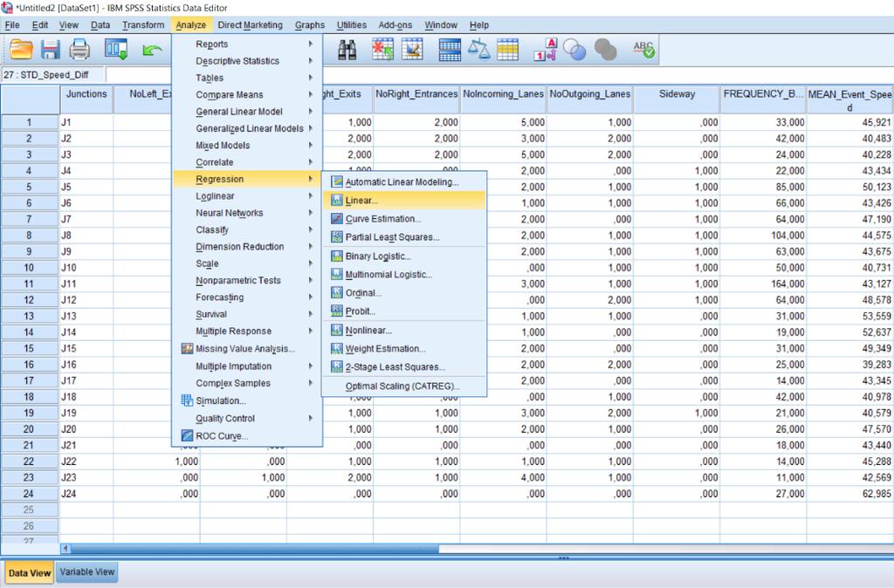Click the Find binoculars icon
This screenshot has width=894, height=588.
tap(347, 50)
